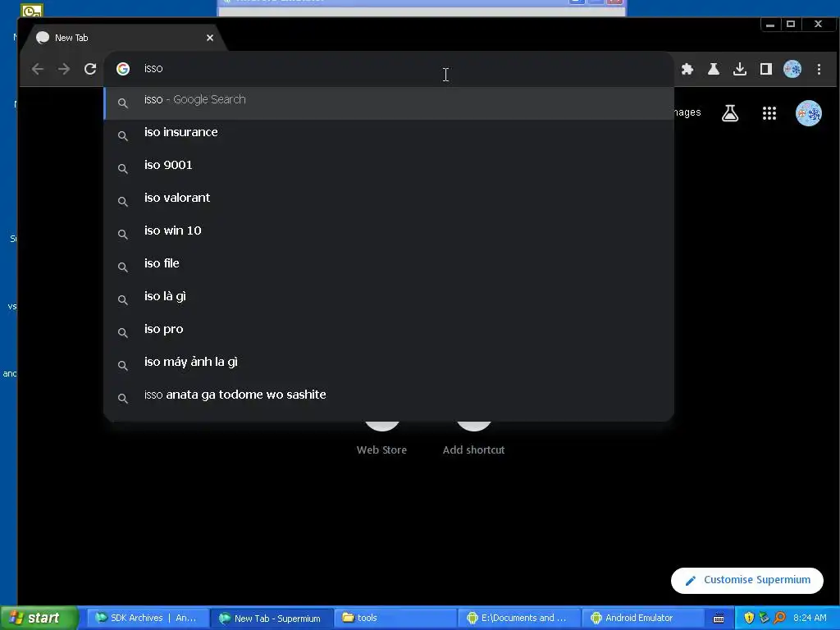Switch to SDK Archives taskbar window
This screenshot has width=840, height=630.
148,618
